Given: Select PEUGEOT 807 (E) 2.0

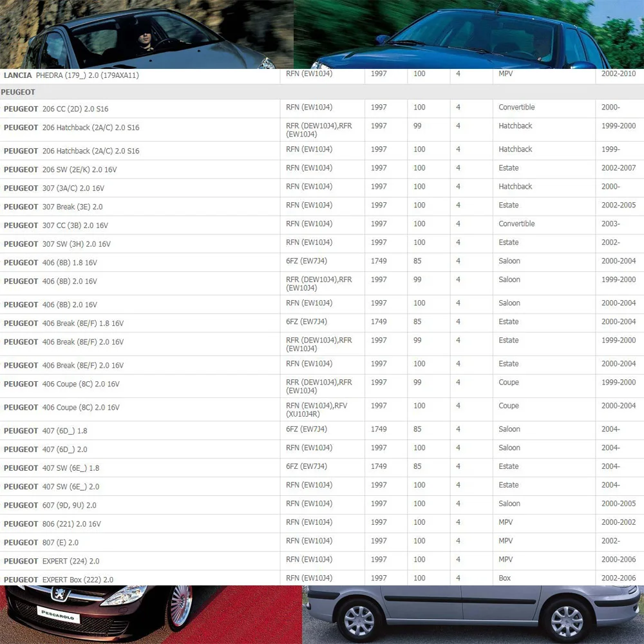Looking at the screenshot, I should (x=41, y=542).
